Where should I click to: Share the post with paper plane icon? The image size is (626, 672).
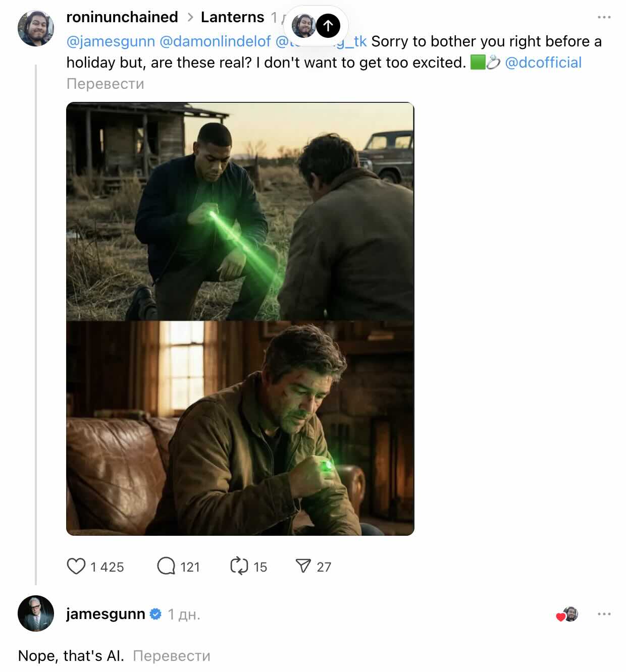[x=303, y=566]
